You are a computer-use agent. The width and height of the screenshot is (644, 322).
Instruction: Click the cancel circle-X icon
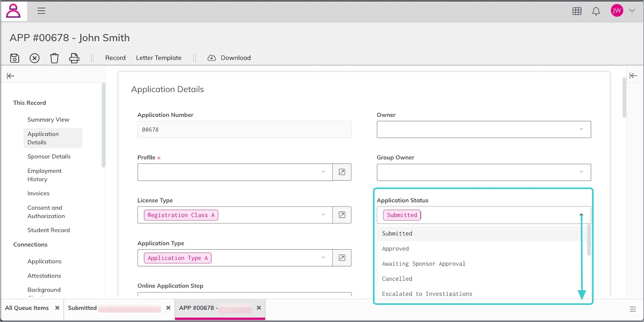[34, 58]
